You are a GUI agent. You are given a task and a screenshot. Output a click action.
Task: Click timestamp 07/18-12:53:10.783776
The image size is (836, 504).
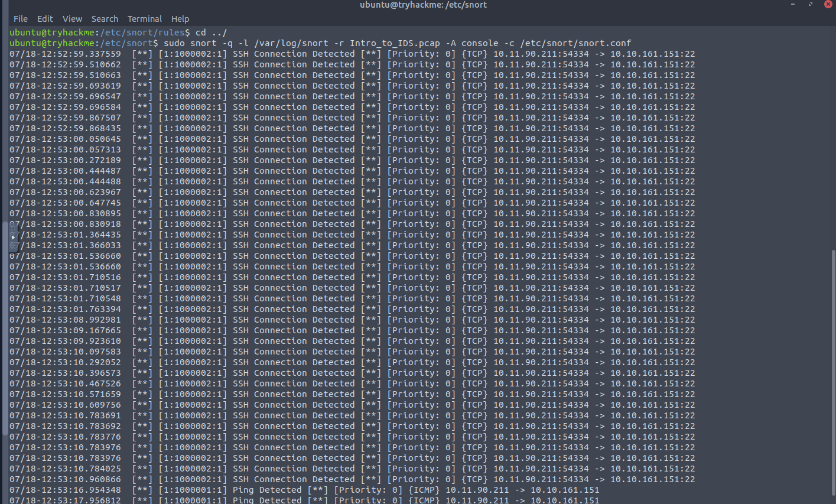pos(65,437)
